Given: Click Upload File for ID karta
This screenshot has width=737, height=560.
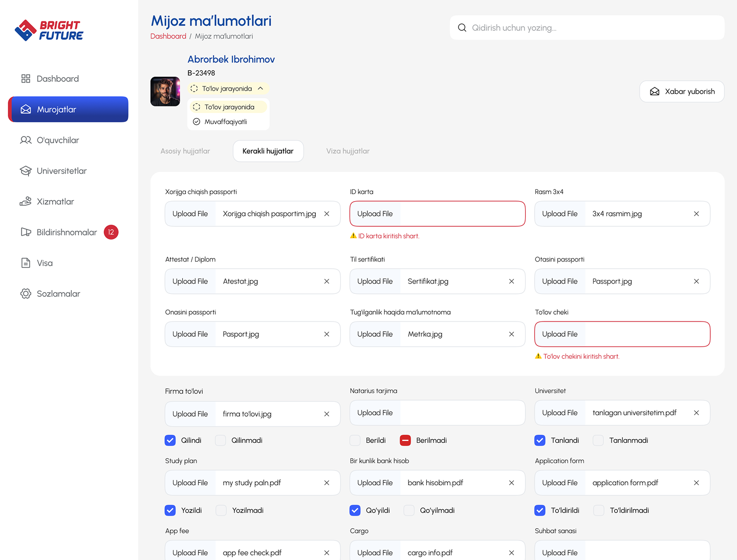Looking at the screenshot, I should [x=375, y=214].
